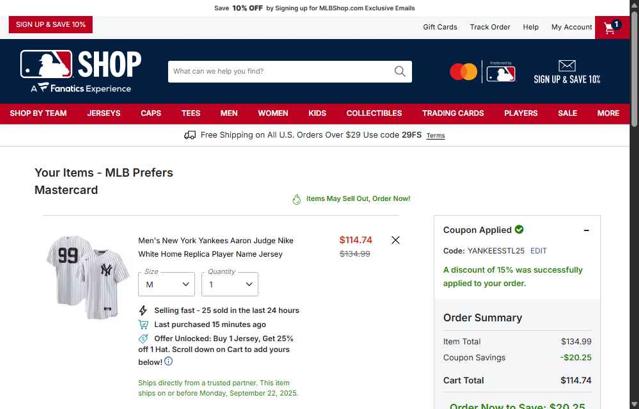This screenshot has height=409, width=639.
Task: Select the COLLECTIBLES menu item
Action: click(x=374, y=113)
